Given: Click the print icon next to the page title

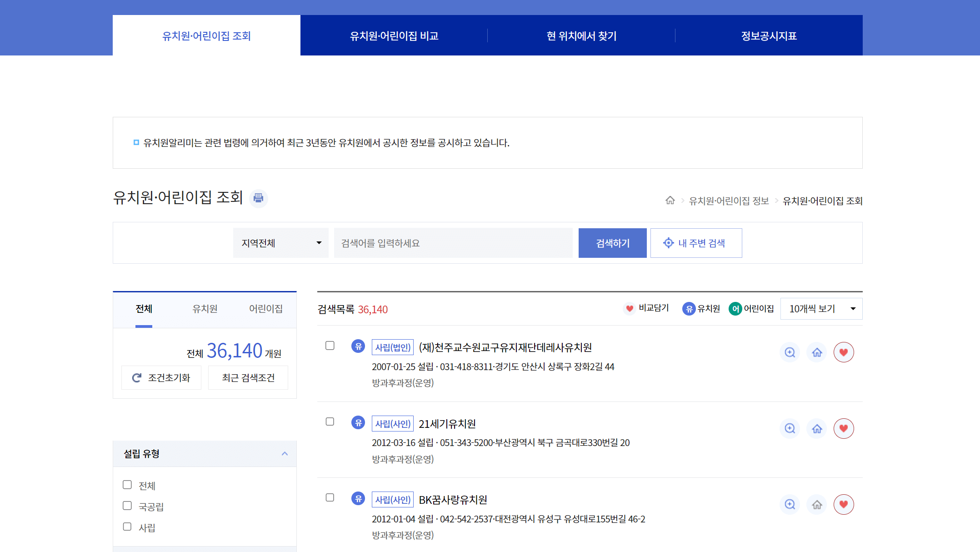Looking at the screenshot, I should pyautogui.click(x=258, y=198).
